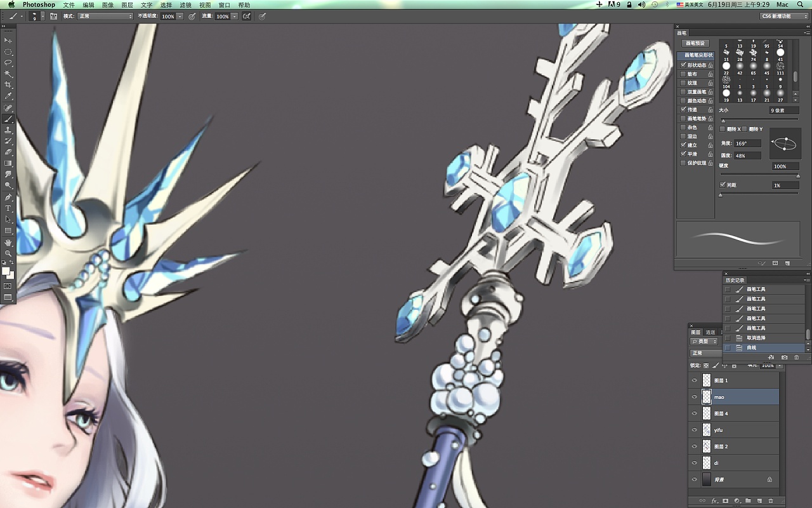This screenshot has width=812, height=508.
Task: Select the Brush tool in the toolbox
Action: click(8, 119)
